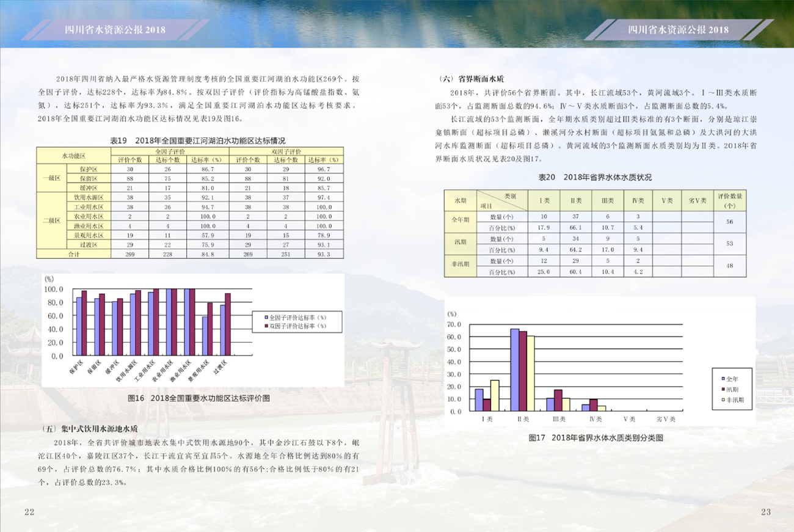Click the 60.4 percentage cell in 表20
This screenshot has width=794, height=532.
coord(575,272)
